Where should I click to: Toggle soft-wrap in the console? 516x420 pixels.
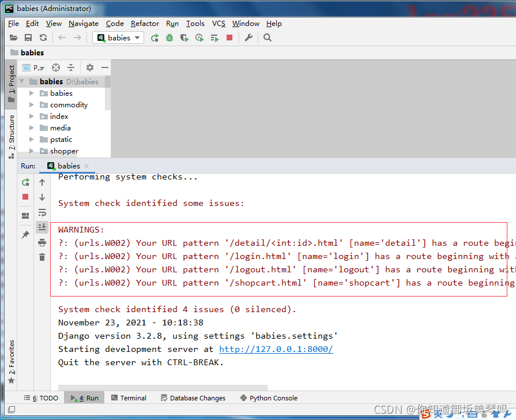pyautogui.click(x=42, y=212)
